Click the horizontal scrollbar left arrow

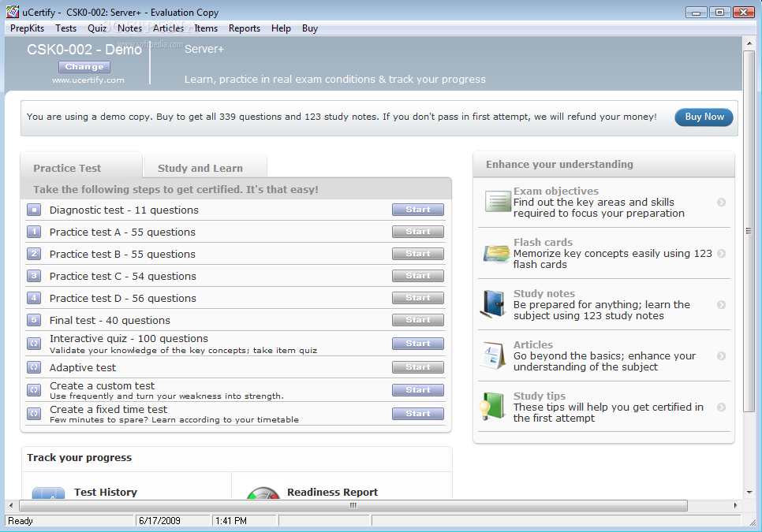pos(11,506)
